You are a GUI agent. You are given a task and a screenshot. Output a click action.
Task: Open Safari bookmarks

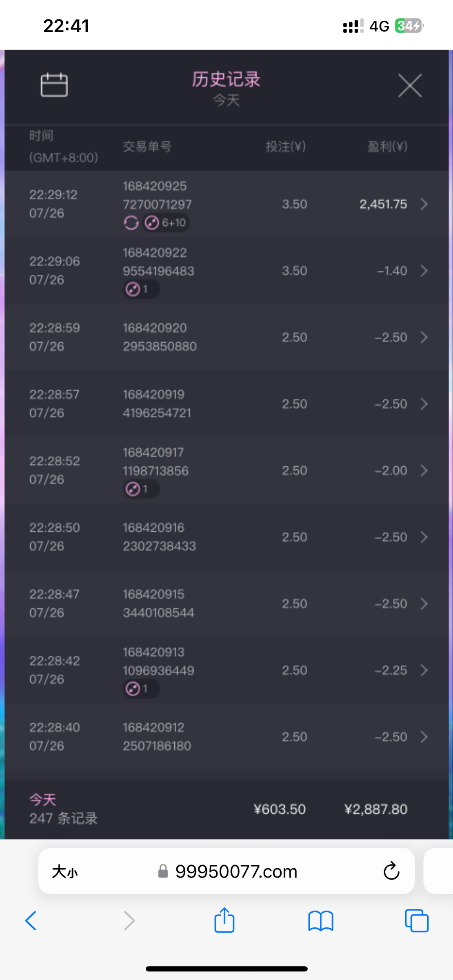pos(321,921)
